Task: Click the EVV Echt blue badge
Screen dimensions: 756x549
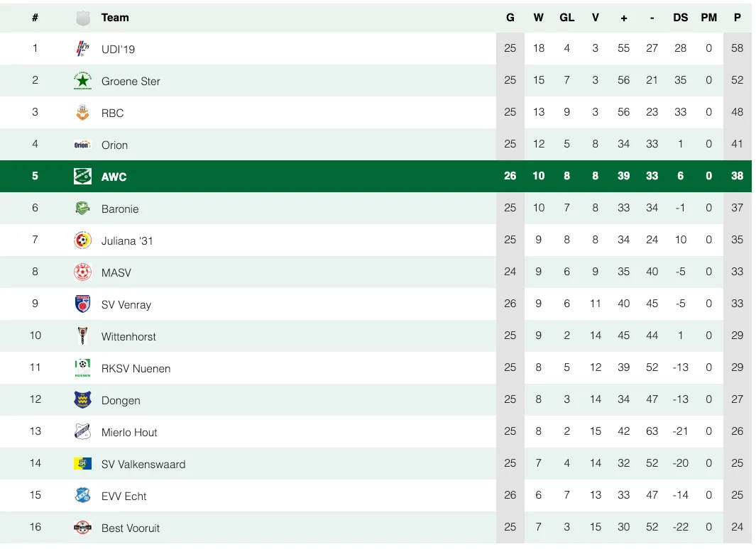Action: (x=83, y=496)
